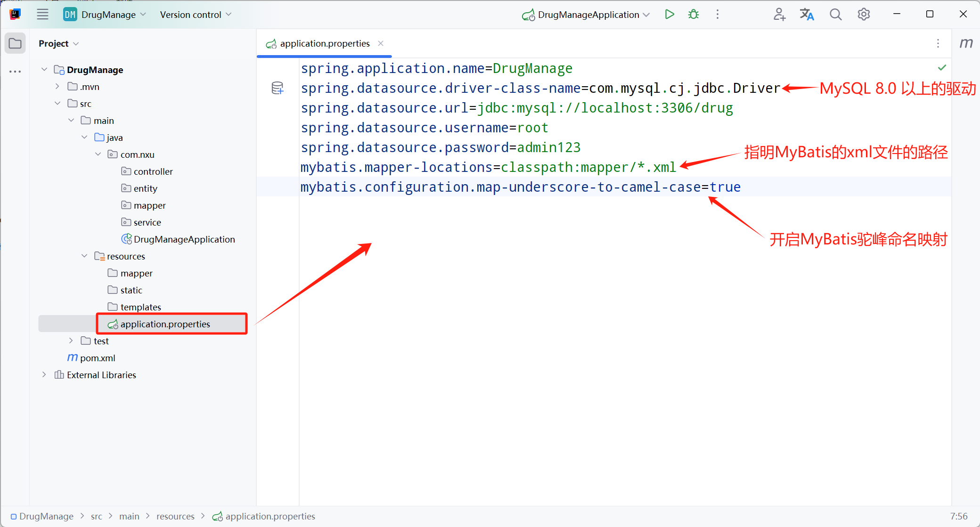The image size is (980, 527).
Task: Run DrugManageApplication with the green play icon
Action: (669, 15)
